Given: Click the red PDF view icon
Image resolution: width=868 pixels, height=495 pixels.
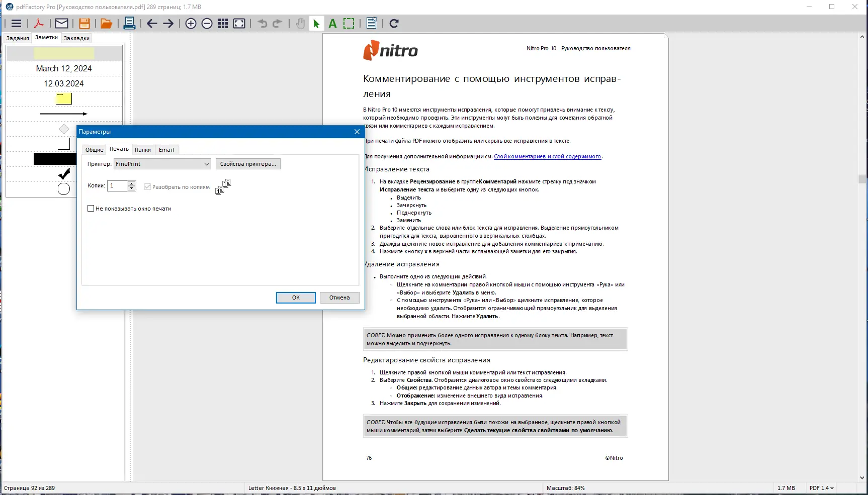Looking at the screenshot, I should tap(39, 24).
